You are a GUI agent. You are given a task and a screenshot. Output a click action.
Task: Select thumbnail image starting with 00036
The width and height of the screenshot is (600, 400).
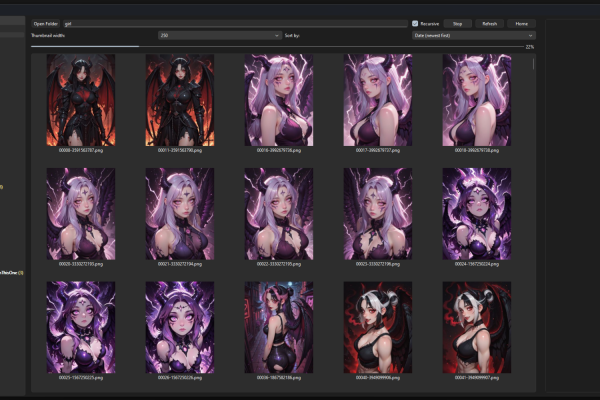pyautogui.click(x=279, y=327)
